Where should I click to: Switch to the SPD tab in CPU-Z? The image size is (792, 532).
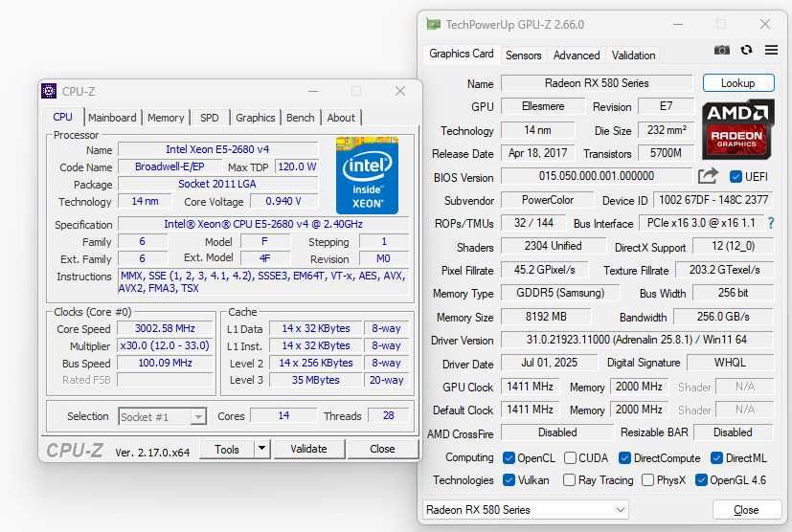(209, 118)
